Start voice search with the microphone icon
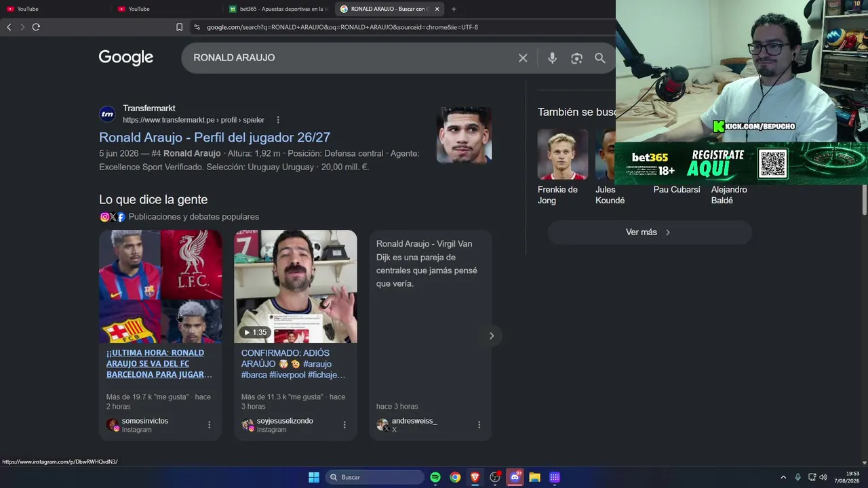The width and height of the screenshot is (868, 488). [552, 58]
